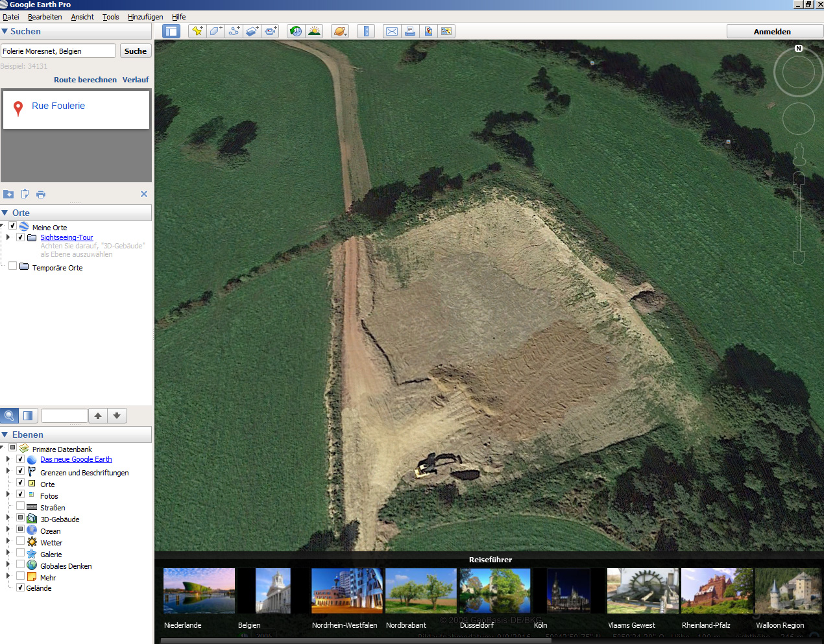Click the email envelope icon
824x644 pixels.
click(x=392, y=31)
